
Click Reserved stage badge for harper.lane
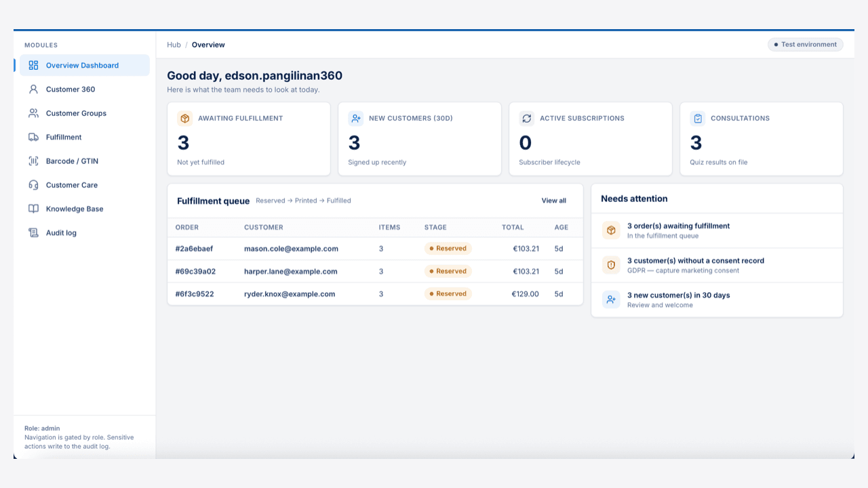tap(448, 271)
